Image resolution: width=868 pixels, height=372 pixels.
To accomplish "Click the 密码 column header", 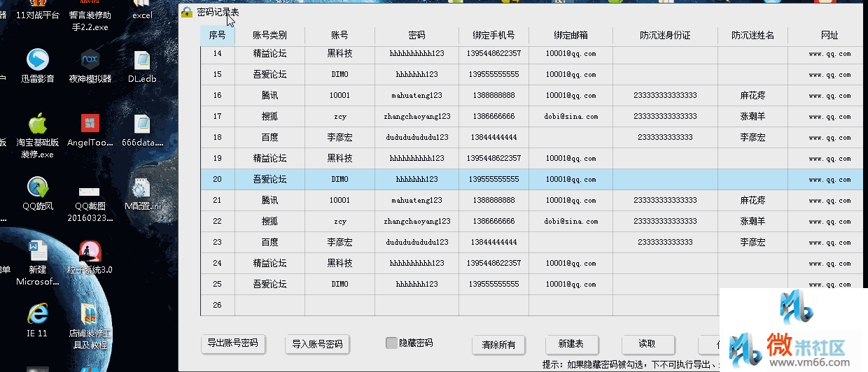I will pyautogui.click(x=416, y=35).
